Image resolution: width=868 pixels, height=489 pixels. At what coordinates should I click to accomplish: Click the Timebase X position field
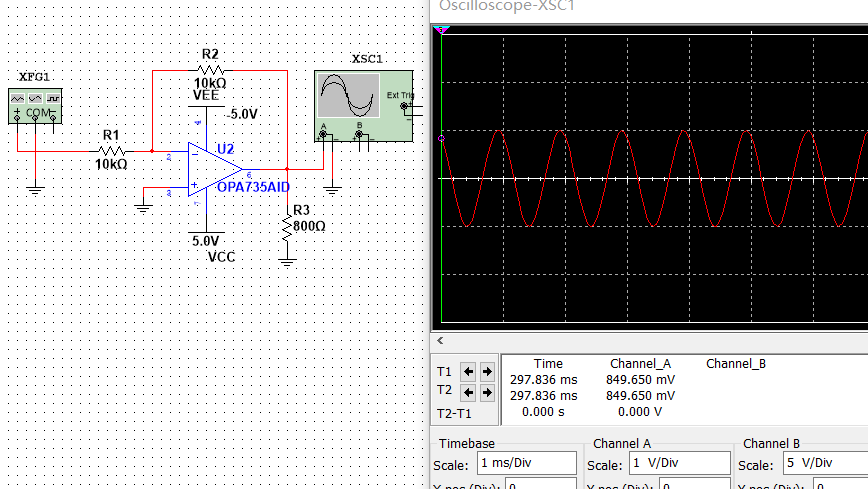coord(541,485)
